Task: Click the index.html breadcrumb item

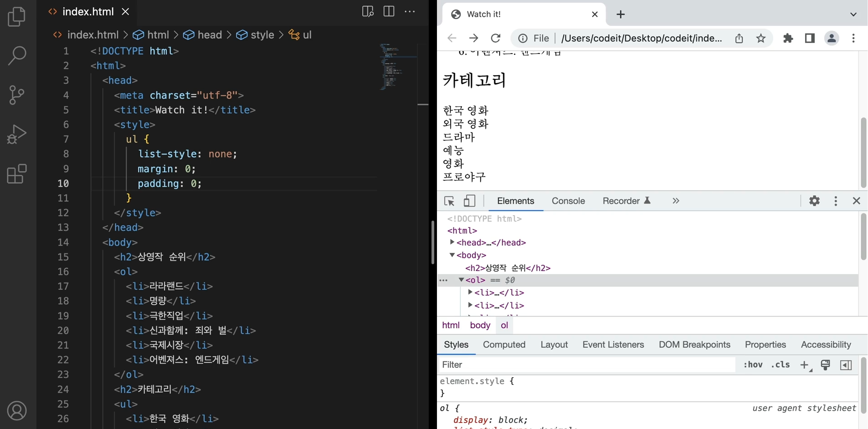Action: click(93, 35)
